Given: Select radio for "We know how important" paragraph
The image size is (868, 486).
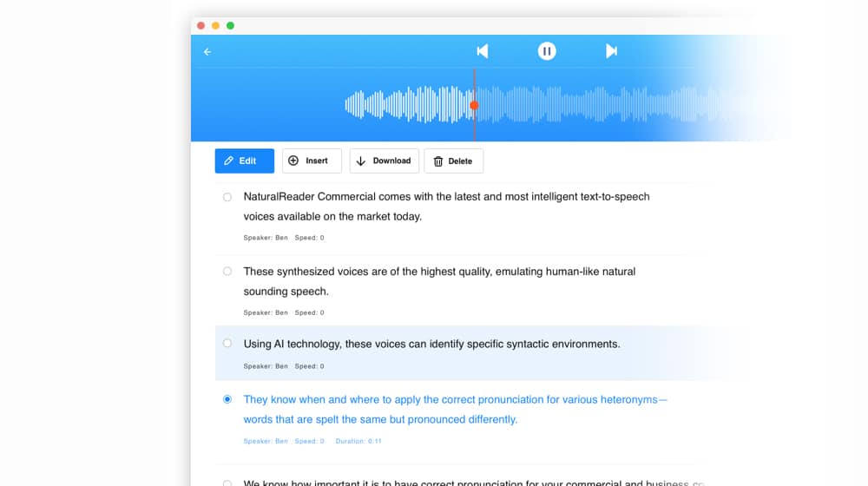Looking at the screenshot, I should [x=227, y=483].
